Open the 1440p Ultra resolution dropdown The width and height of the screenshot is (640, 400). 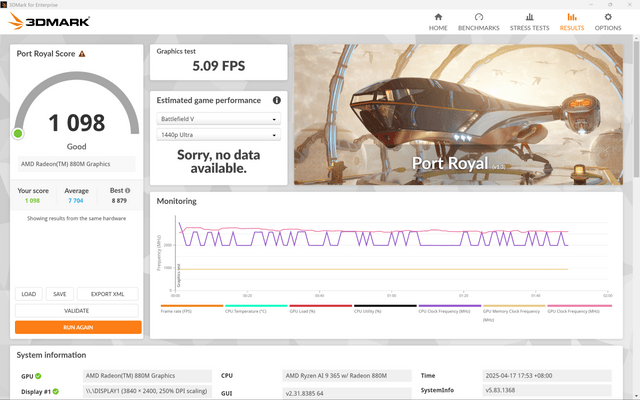coord(217,135)
